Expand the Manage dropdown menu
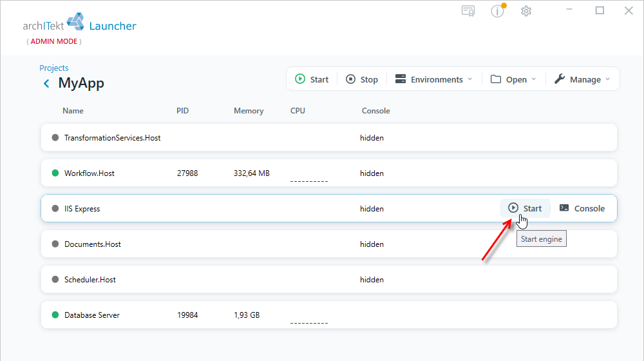Image resolution: width=644 pixels, height=361 pixels. click(x=582, y=79)
